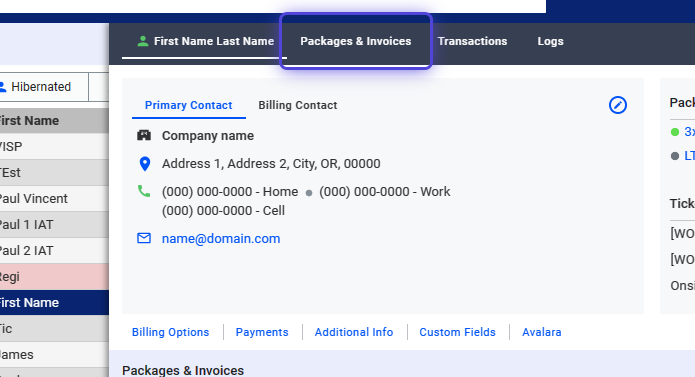Click the email envelope icon
The width and height of the screenshot is (695, 377).
(144, 238)
